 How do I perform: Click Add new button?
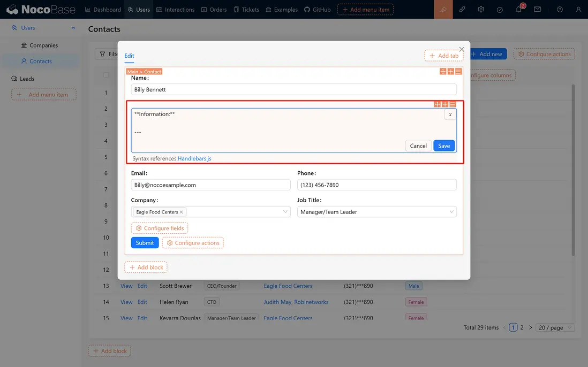click(488, 54)
